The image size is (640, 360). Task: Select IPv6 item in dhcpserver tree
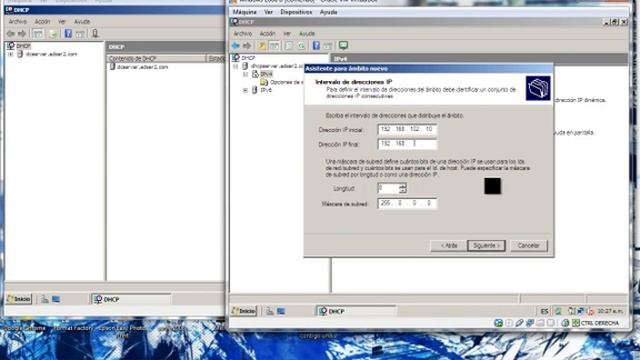pos(266,90)
